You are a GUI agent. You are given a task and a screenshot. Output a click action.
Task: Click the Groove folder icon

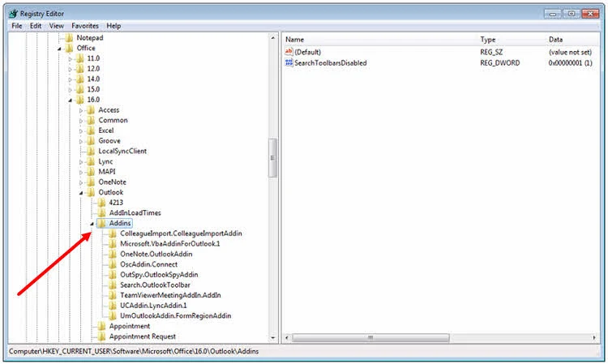pyautogui.click(x=91, y=141)
